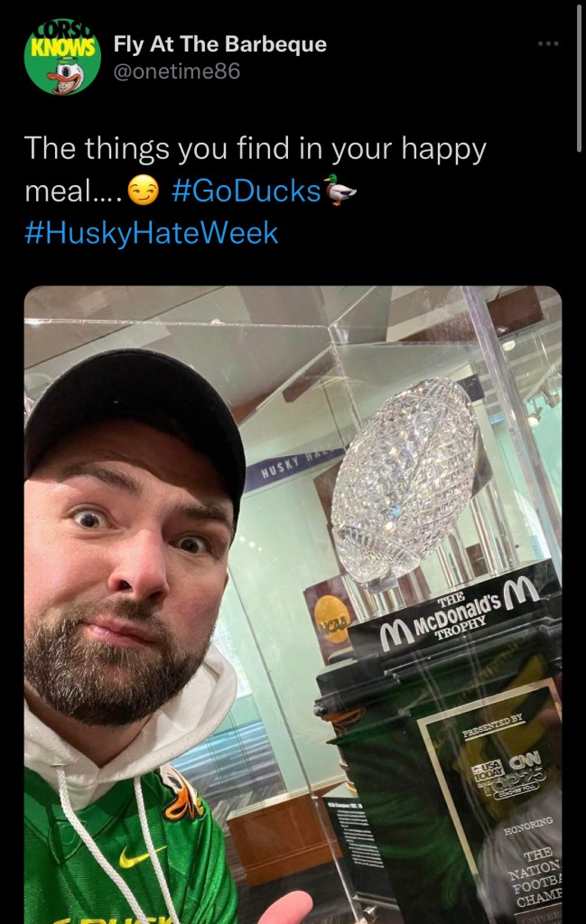Open the #GoDucks hashtag

246,191
